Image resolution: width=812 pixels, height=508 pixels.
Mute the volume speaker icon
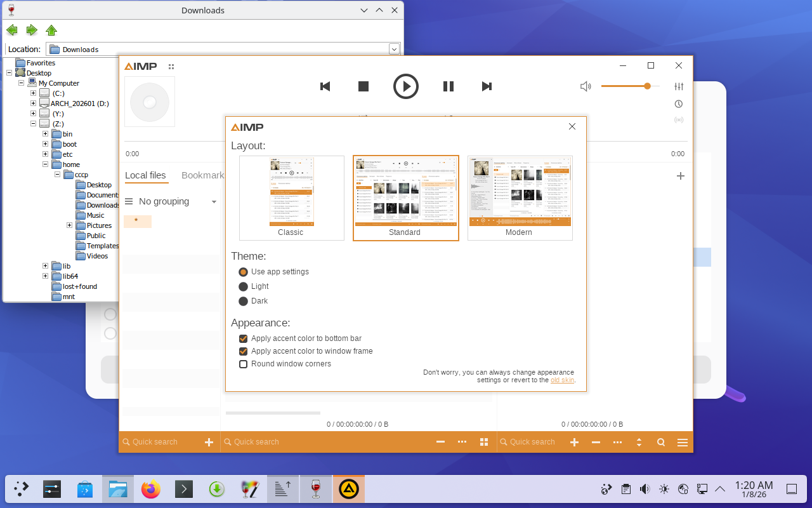tap(586, 86)
